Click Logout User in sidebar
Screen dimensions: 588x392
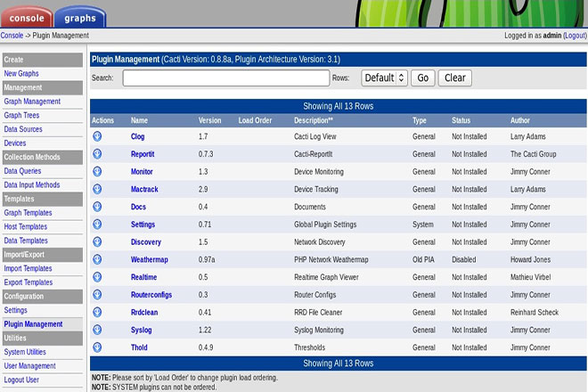point(21,380)
